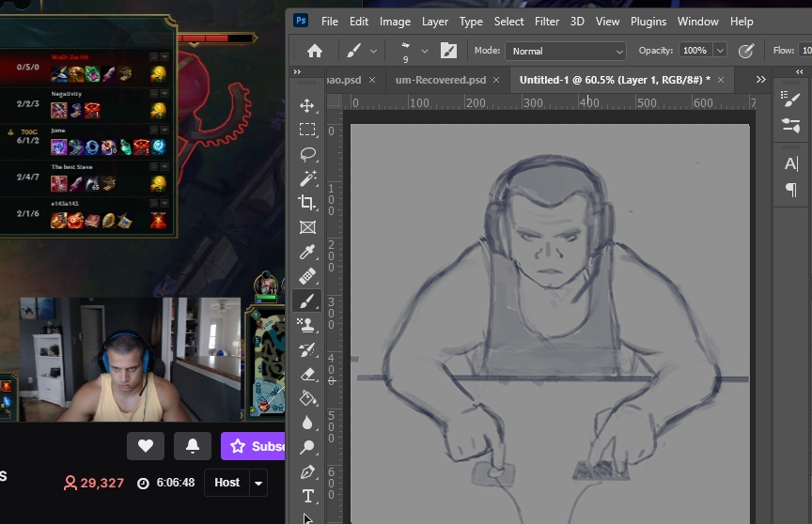This screenshot has height=524, width=812.
Task: Open the brush preset picker dropdown
Action: tap(425, 52)
